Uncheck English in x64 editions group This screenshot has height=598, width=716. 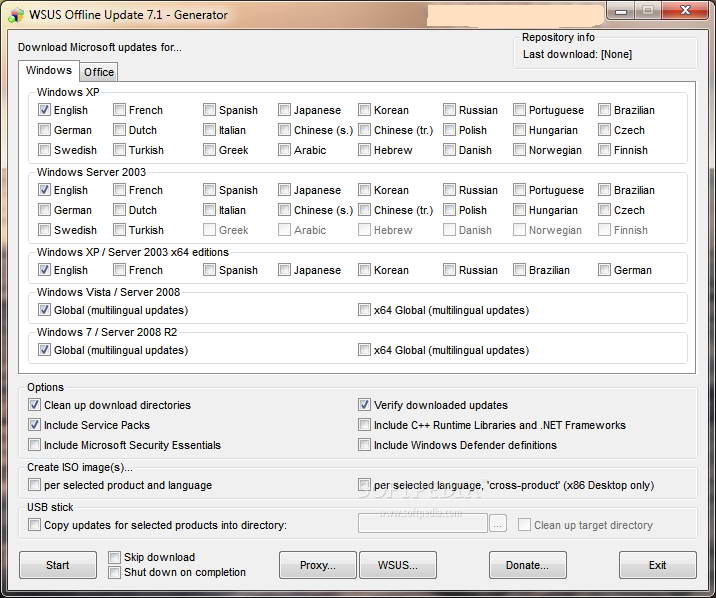[44, 270]
